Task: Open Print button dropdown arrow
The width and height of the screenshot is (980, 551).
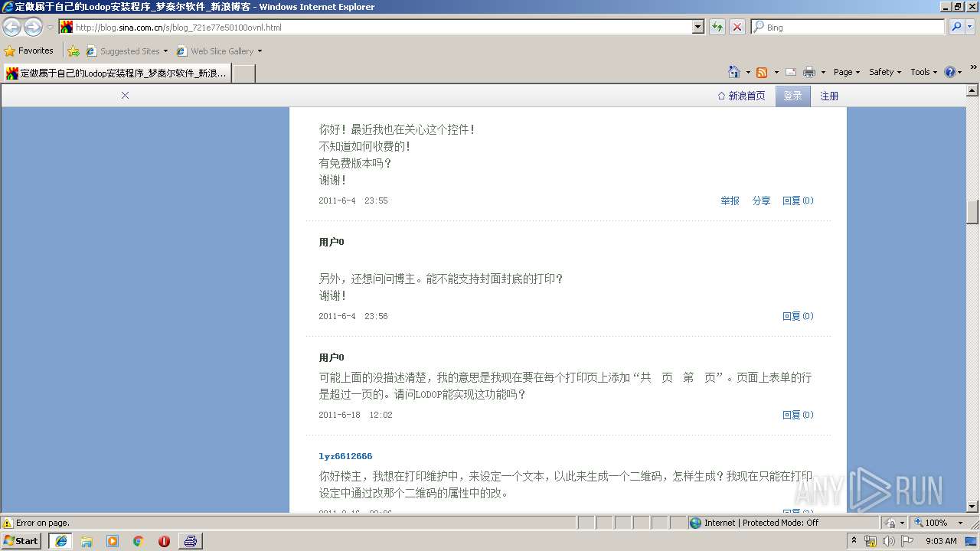Action: (x=822, y=72)
